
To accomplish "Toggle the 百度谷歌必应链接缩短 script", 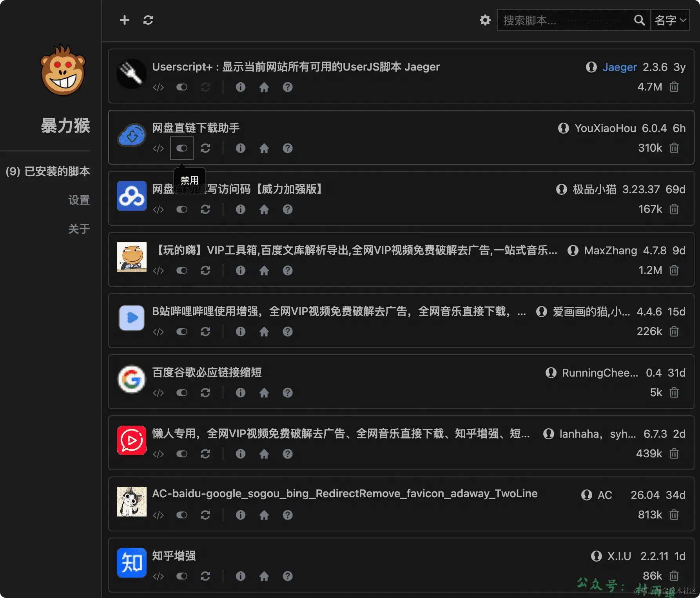I will (x=182, y=393).
